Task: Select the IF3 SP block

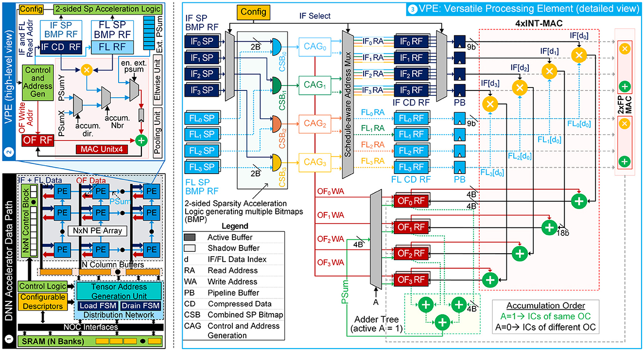Action: click(202, 90)
